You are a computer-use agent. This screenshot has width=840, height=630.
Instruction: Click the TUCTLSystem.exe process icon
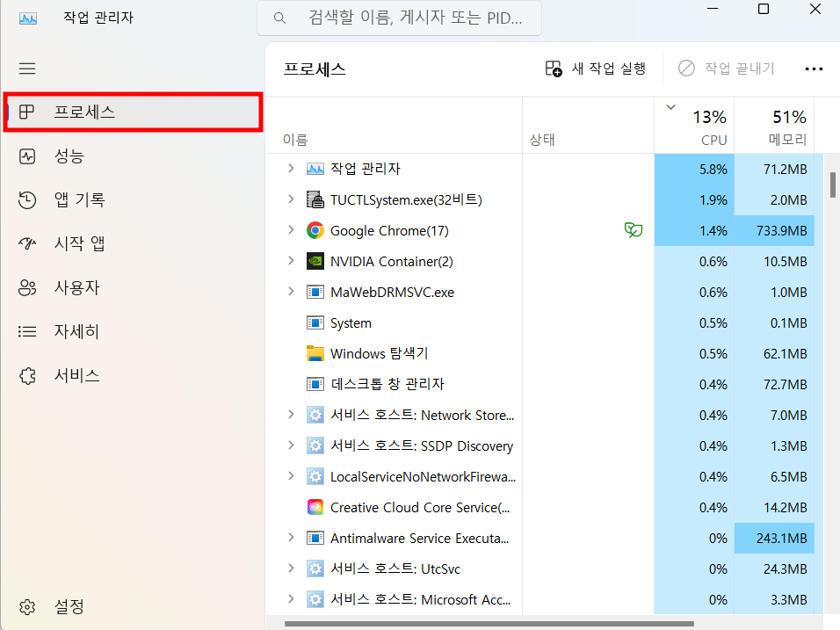coord(315,199)
